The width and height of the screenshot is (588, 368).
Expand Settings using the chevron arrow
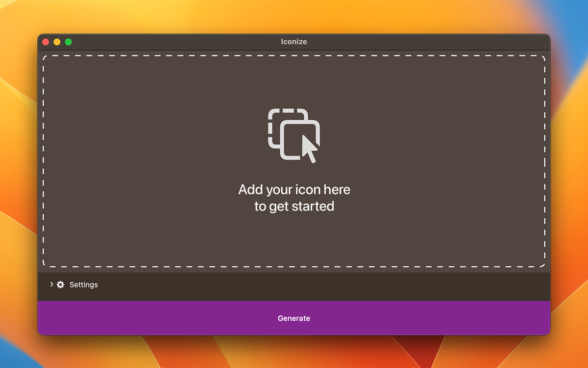[x=51, y=285]
